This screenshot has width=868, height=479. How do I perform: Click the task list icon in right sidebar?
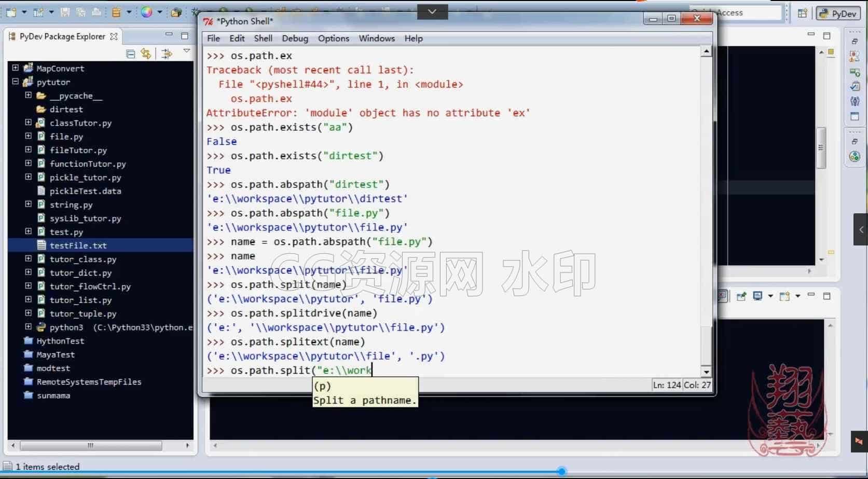(x=855, y=86)
